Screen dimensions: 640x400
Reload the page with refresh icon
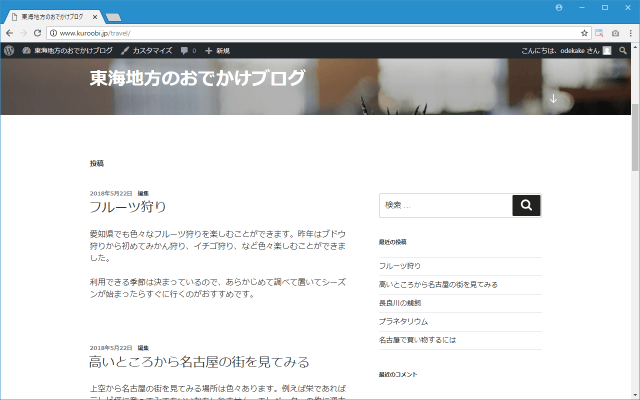tap(37, 33)
